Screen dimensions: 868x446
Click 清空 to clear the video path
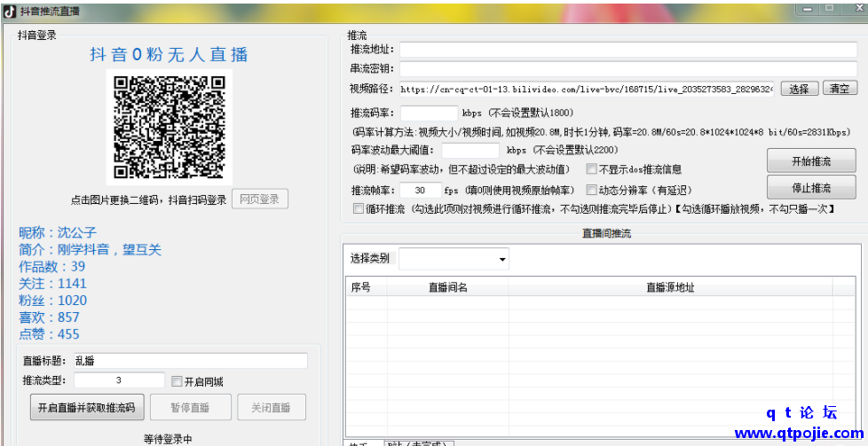pyautogui.click(x=840, y=89)
